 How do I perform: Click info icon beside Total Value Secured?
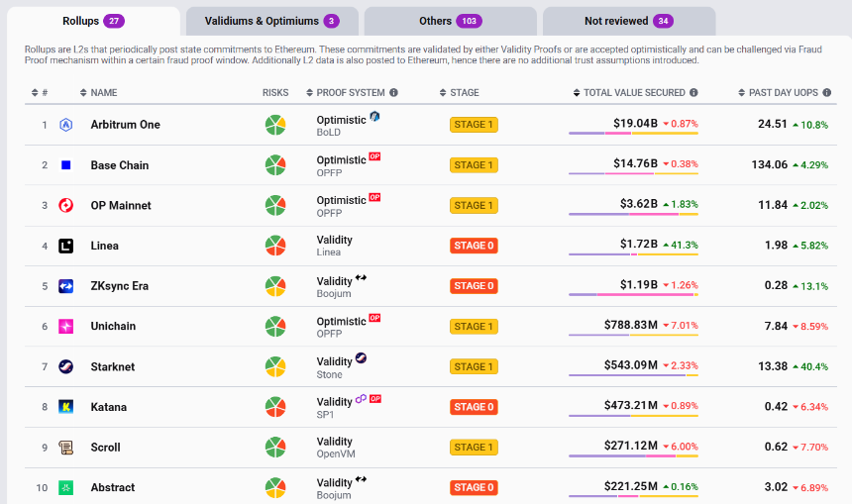click(693, 93)
